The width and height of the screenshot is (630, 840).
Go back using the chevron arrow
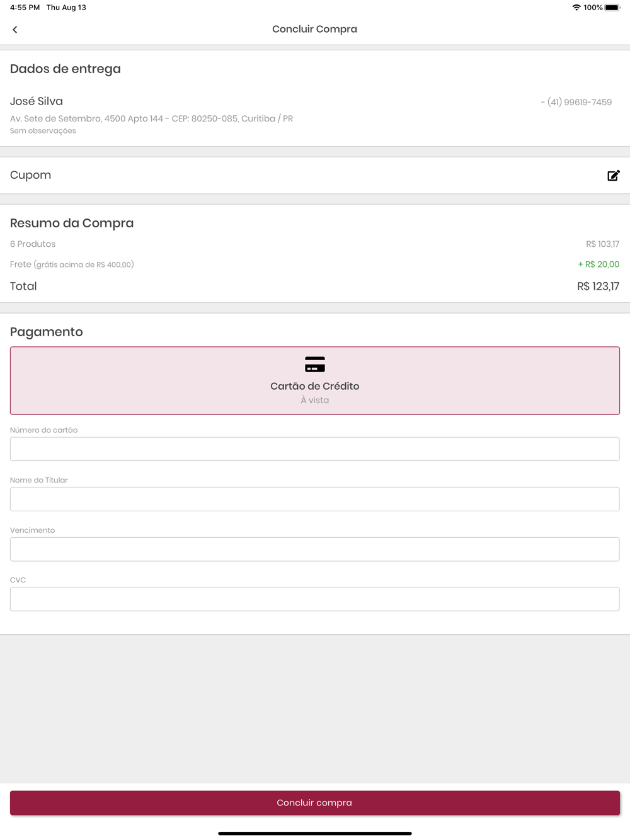(15, 30)
